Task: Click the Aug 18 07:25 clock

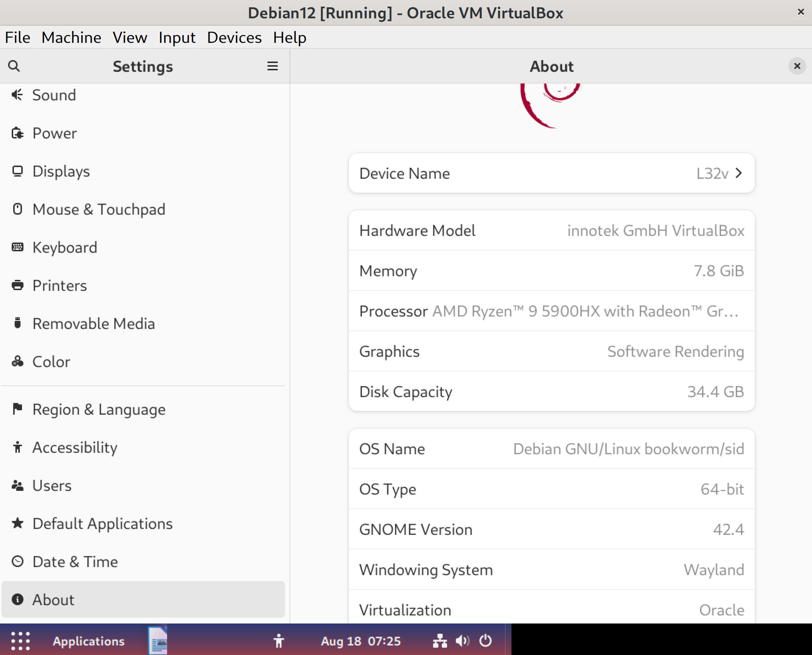Action: (361, 641)
